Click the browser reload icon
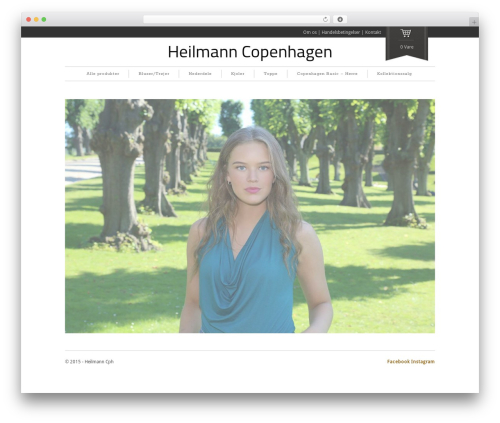This screenshot has height=423, width=500. point(325,19)
